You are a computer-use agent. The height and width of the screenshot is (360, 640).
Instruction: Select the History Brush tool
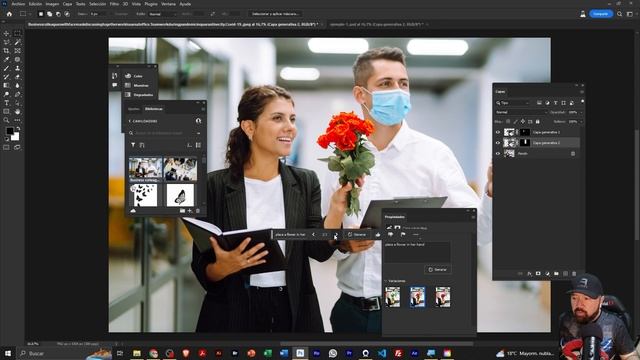6,77
